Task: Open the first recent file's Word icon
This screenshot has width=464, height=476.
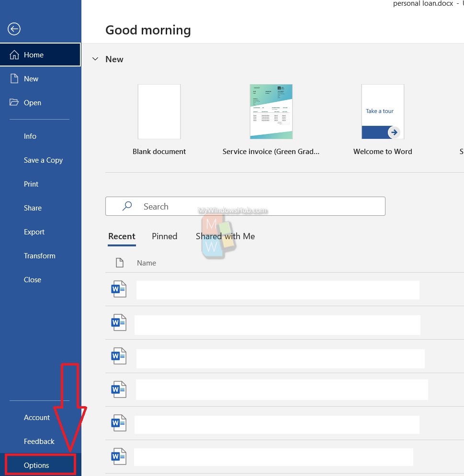Action: pos(119,289)
